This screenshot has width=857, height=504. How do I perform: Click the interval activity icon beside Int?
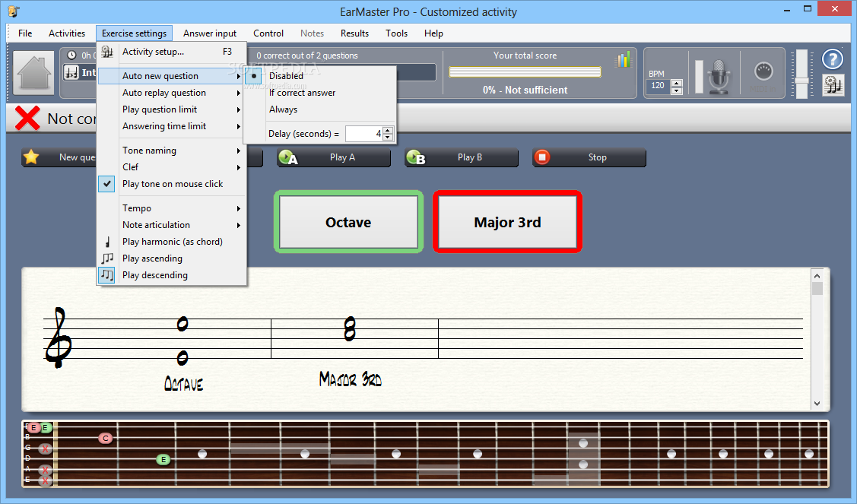[71, 72]
